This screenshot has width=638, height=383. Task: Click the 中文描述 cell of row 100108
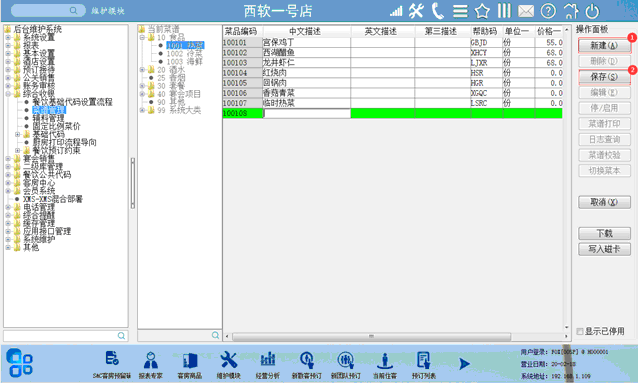tap(307, 113)
